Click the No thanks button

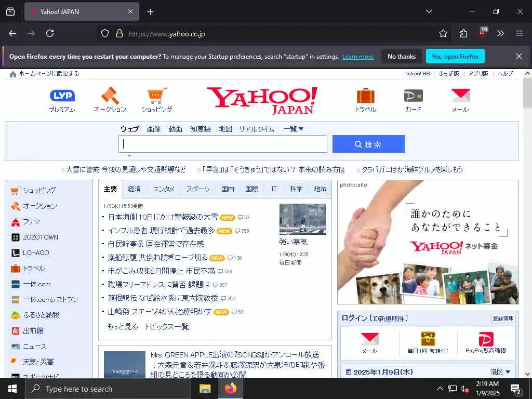[402, 56]
